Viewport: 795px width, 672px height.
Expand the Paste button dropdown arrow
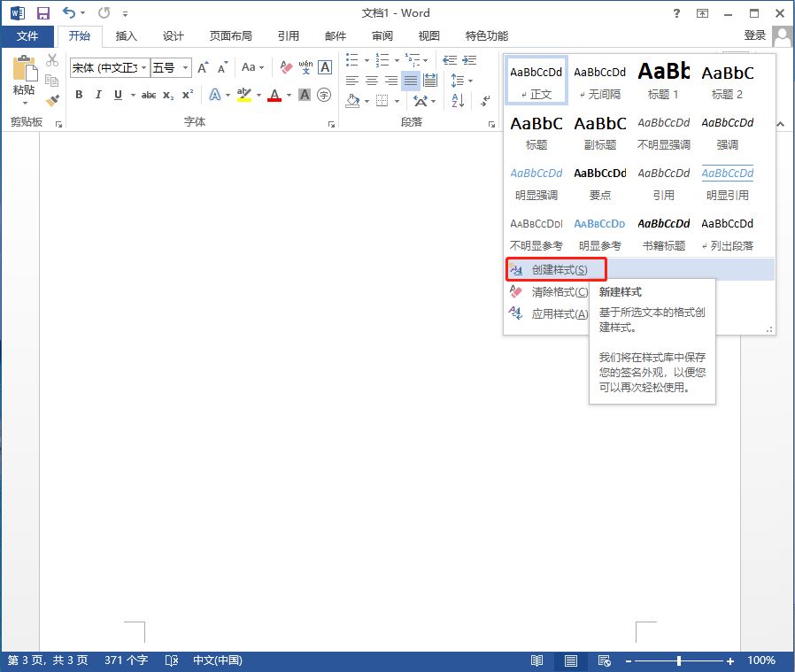[24, 104]
